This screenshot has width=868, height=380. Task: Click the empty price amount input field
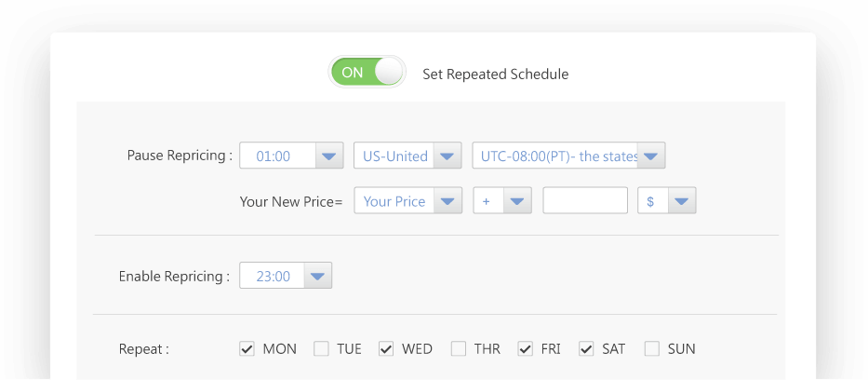tap(585, 200)
